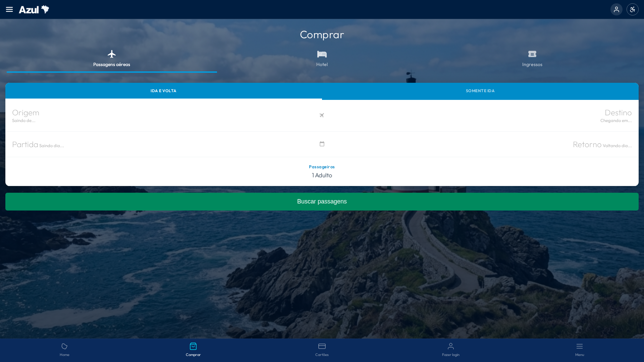Open the Retorno date field
The width and height of the screenshot is (644, 362).
click(x=482, y=144)
